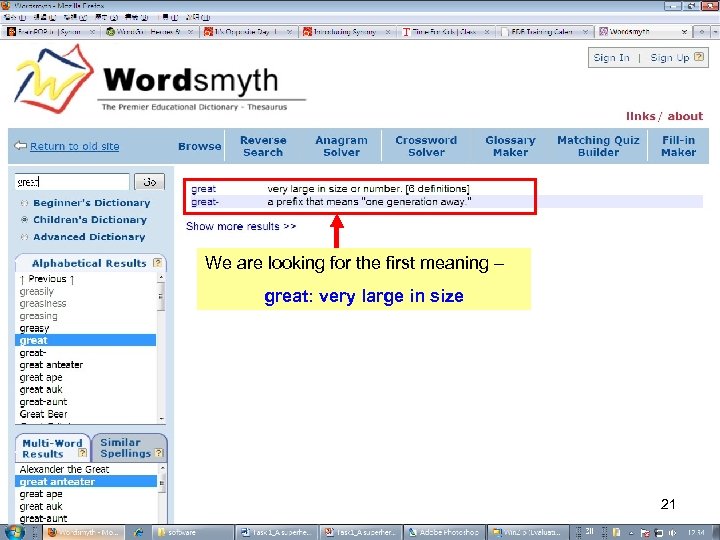Viewport: 720px width, 540px height.
Task: Open the about page link
Action: (x=685, y=116)
